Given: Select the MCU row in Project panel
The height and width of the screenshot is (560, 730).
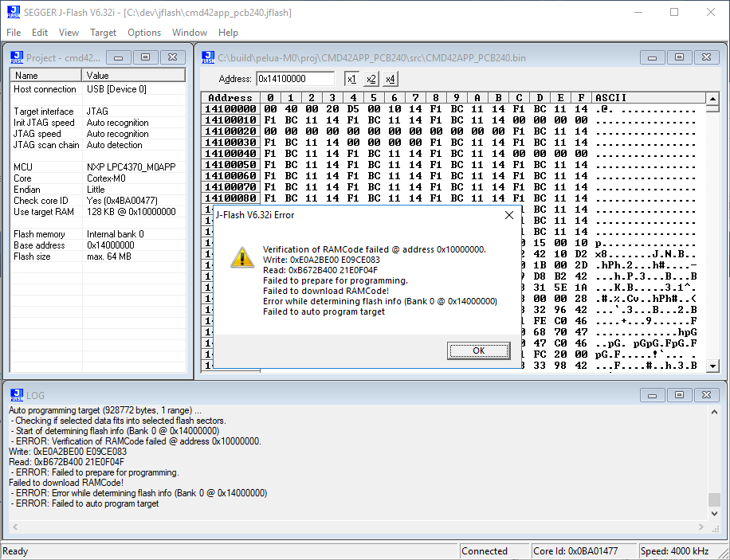Looking at the screenshot, I should [98, 167].
